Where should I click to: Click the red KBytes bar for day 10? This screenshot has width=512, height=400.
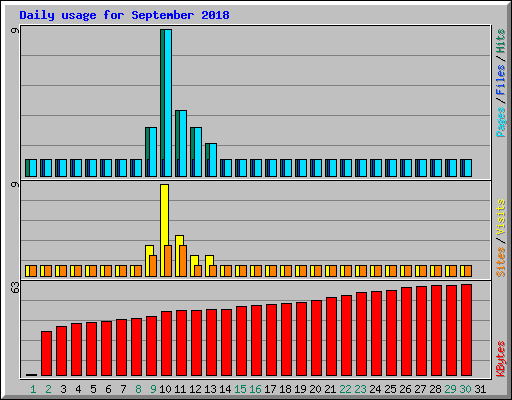[166, 343]
